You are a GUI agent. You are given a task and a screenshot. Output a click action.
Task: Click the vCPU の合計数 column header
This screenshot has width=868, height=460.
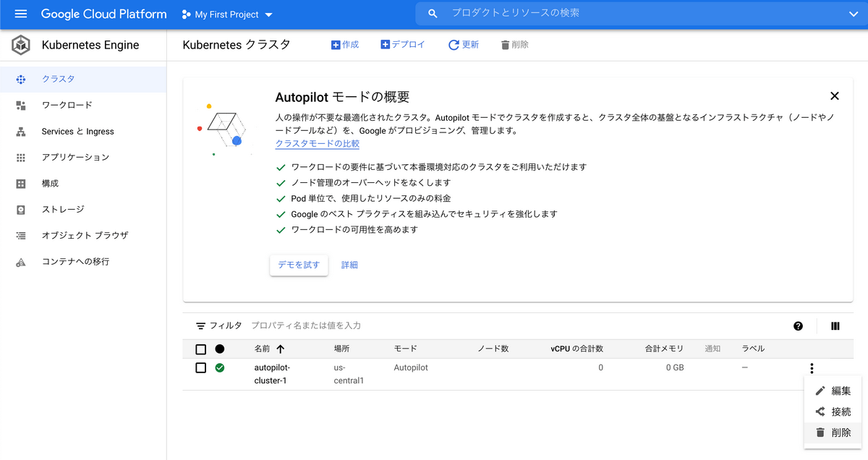(576, 349)
